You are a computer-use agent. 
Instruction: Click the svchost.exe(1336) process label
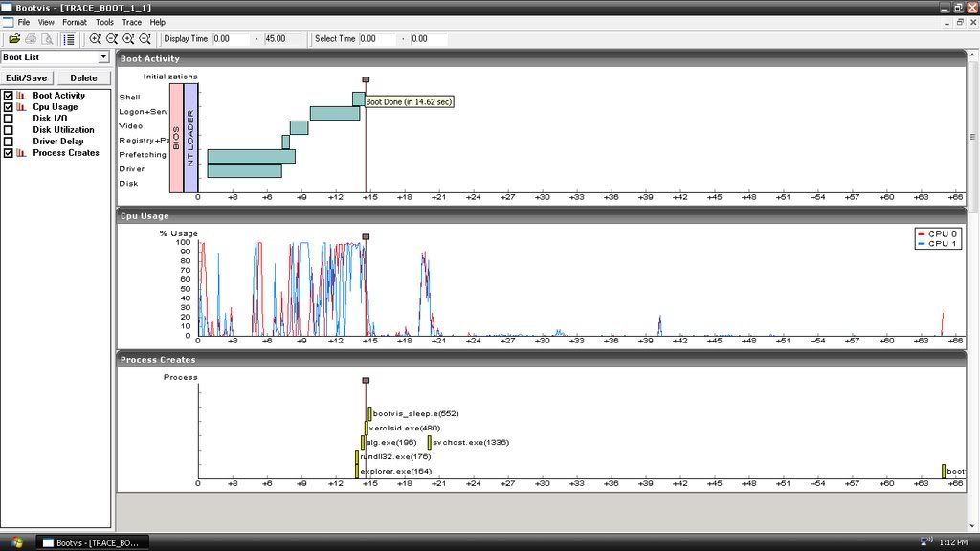click(x=471, y=442)
